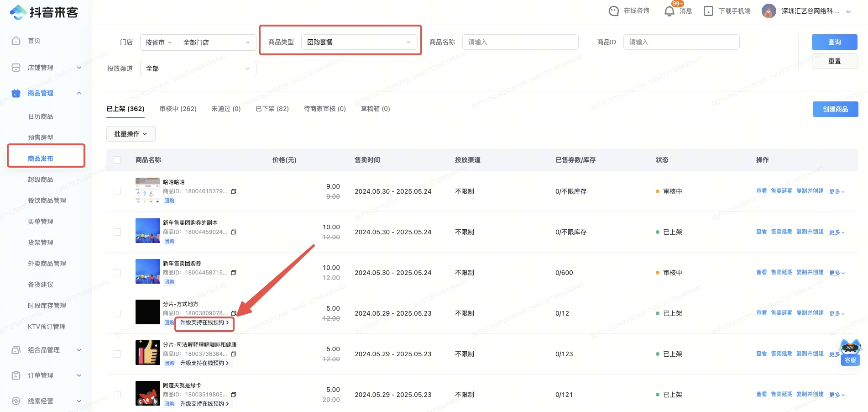Check the 分片-方式地方 row checkbox
Viewport: 868px width, 412px height.
pos(117,313)
